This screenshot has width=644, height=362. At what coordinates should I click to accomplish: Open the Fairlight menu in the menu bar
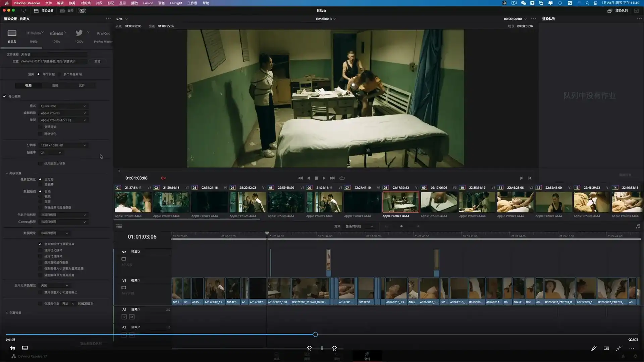pyautogui.click(x=176, y=3)
